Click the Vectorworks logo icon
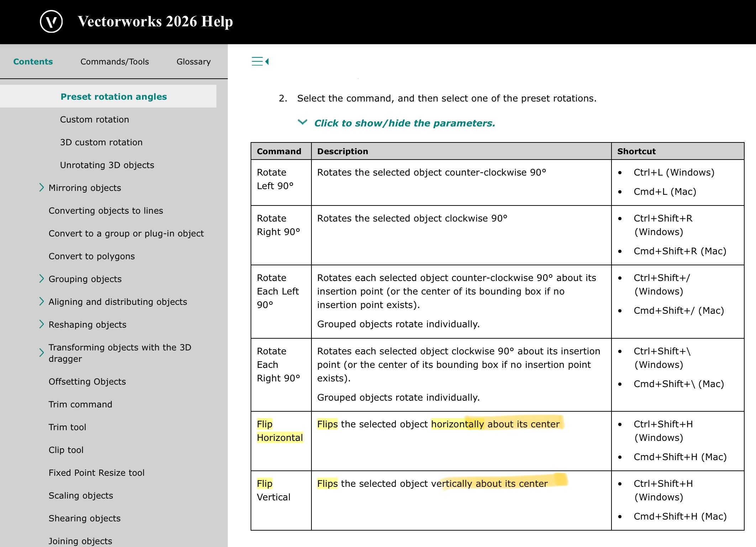 pos(51,22)
